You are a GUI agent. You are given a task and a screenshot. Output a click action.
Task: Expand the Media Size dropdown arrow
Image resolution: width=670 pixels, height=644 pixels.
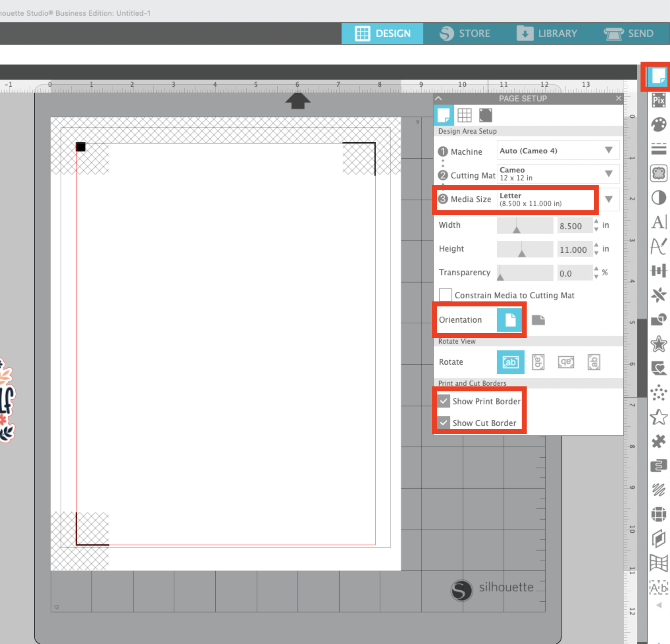coord(608,199)
